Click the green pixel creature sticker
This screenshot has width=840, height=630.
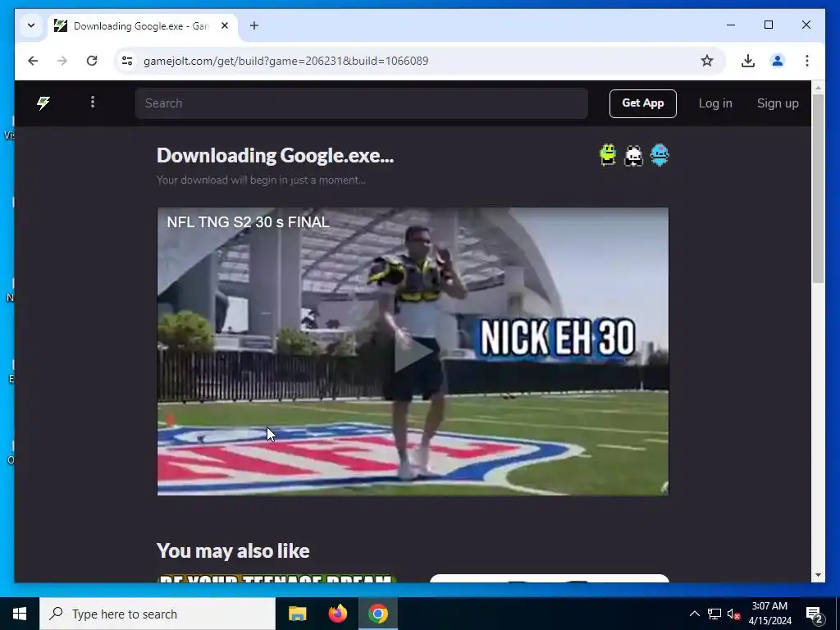(x=608, y=155)
